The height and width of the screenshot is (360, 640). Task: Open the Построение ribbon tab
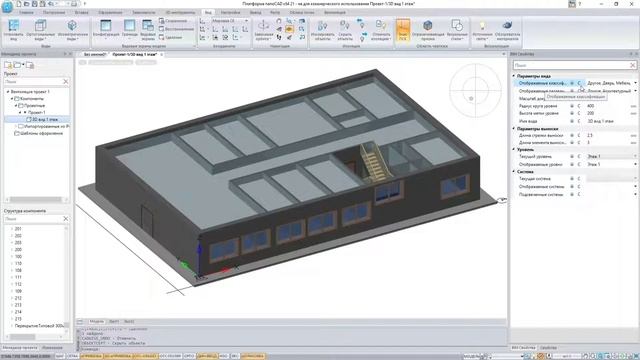pyautogui.click(x=54, y=13)
